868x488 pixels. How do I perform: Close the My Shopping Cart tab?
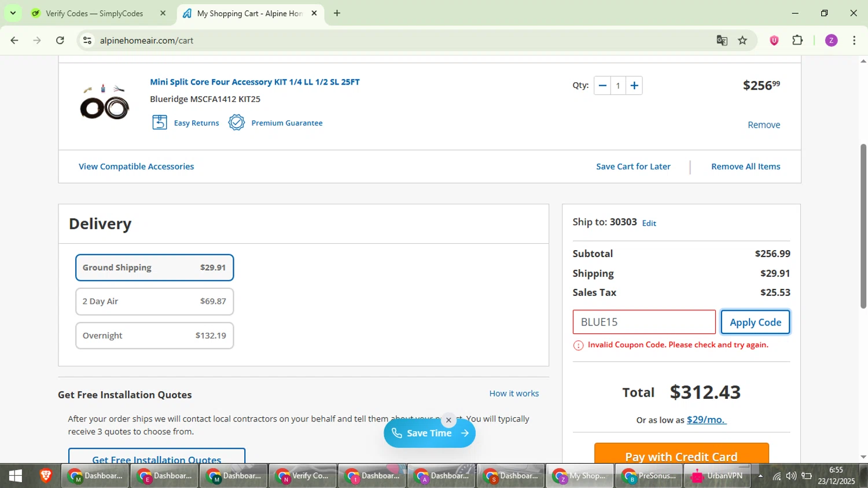[314, 13]
